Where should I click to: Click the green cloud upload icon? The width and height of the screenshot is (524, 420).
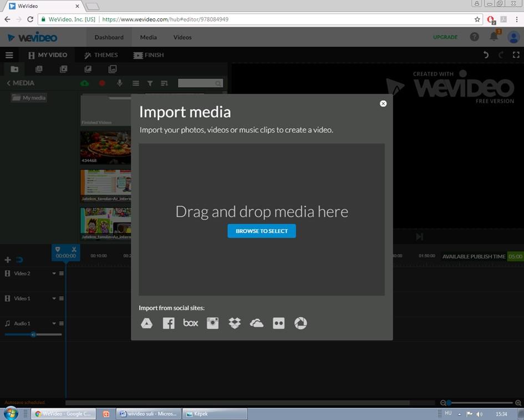[85, 83]
